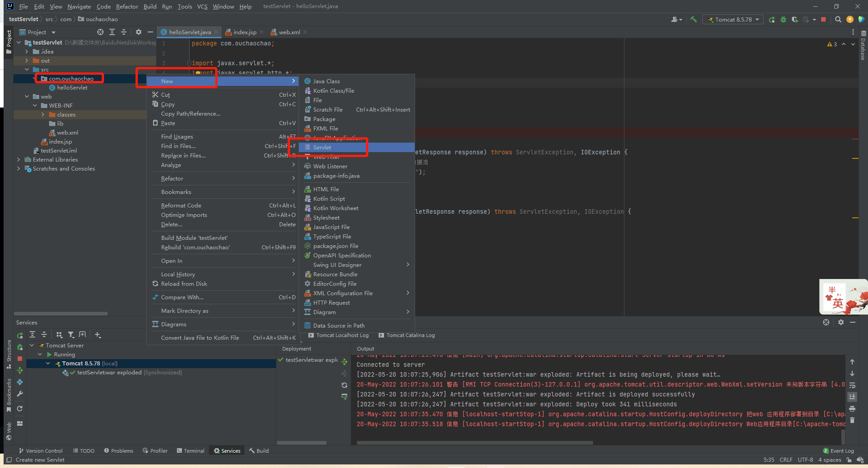
Task: Open the Version Control tool window
Action: click(x=41, y=450)
